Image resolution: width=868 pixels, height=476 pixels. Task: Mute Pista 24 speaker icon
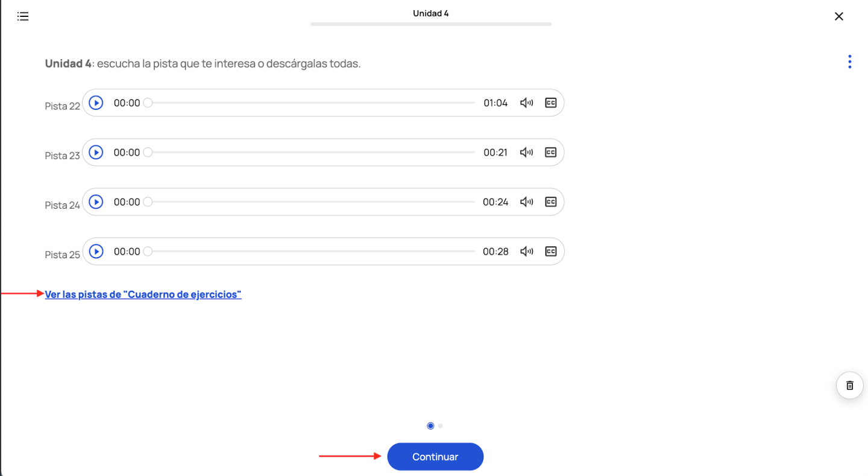[526, 202]
